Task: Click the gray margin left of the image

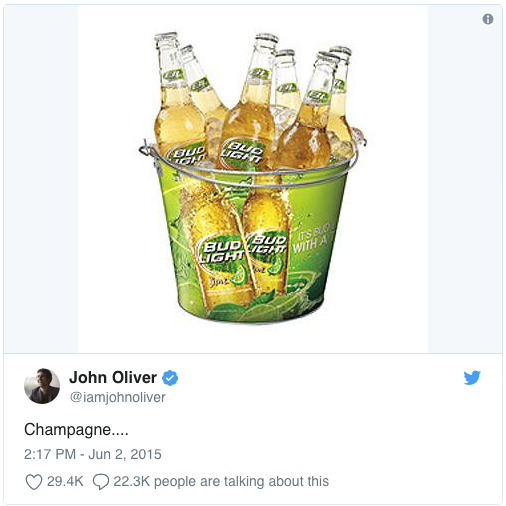Action: tap(41, 178)
